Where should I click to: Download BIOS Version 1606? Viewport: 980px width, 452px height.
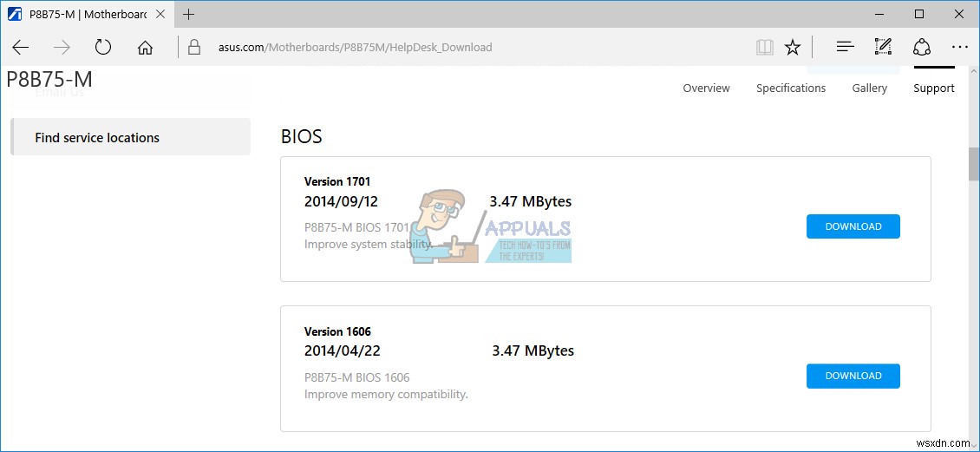[x=853, y=376]
